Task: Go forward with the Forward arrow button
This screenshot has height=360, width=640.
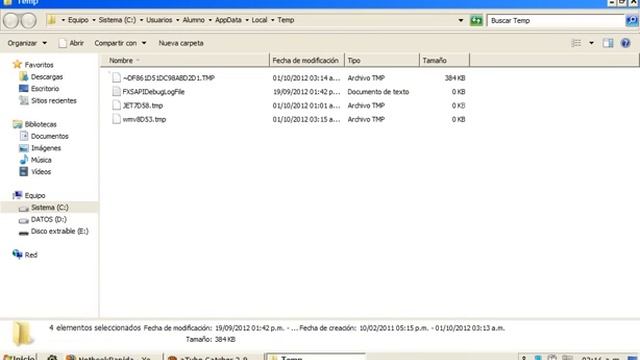Action: tap(29, 20)
